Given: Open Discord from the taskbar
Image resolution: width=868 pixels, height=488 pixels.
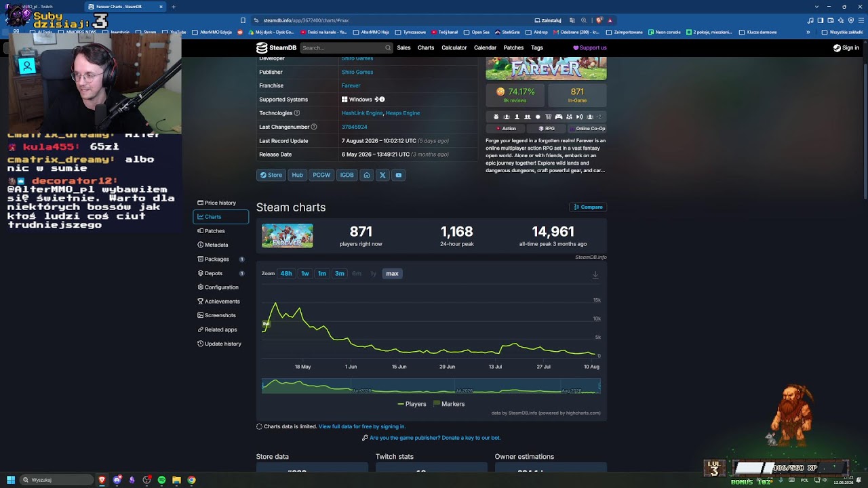Looking at the screenshot, I should pyautogui.click(x=117, y=480).
